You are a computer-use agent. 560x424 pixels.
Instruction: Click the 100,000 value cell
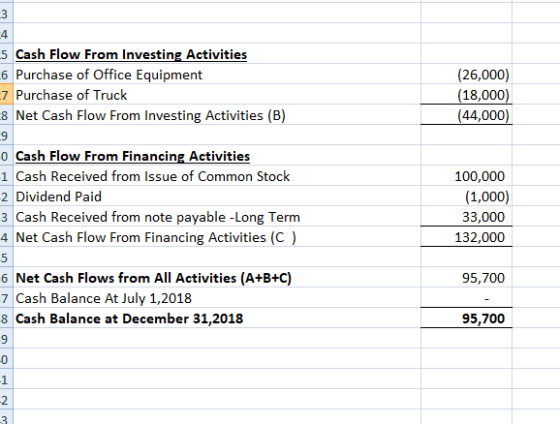466,176
